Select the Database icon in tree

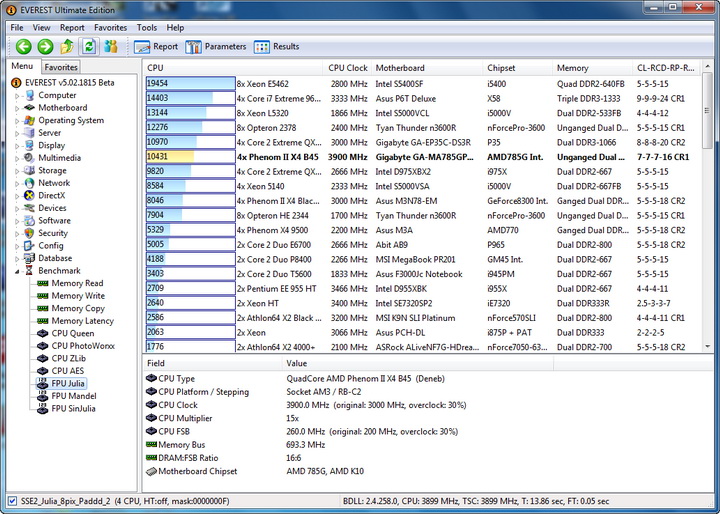tap(29, 258)
